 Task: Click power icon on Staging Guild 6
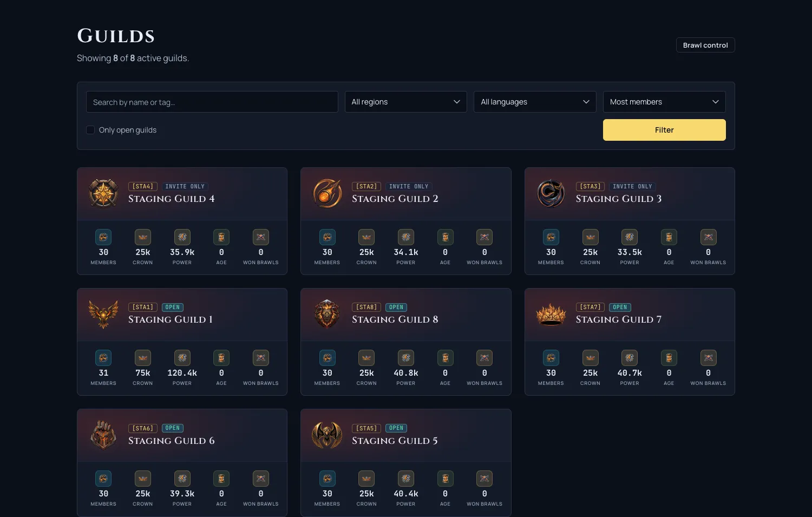point(182,479)
